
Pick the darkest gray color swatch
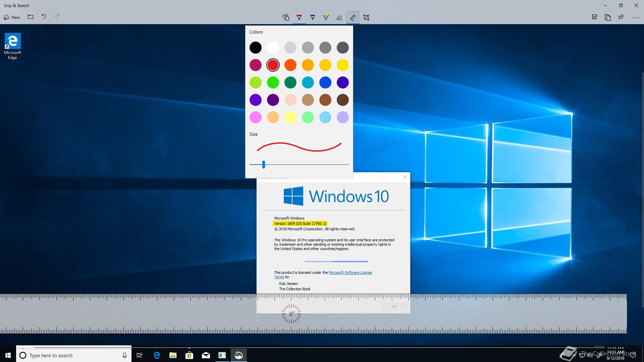343,48
